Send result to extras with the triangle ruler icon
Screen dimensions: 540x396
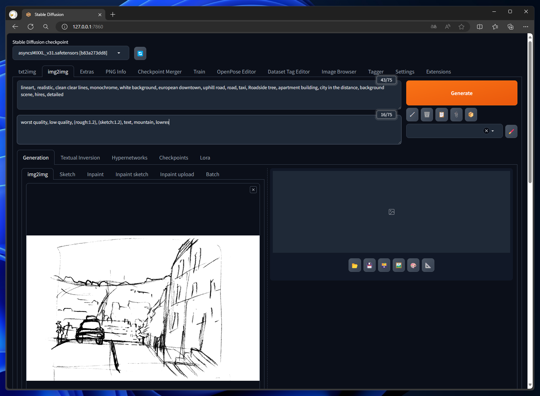[428, 265]
